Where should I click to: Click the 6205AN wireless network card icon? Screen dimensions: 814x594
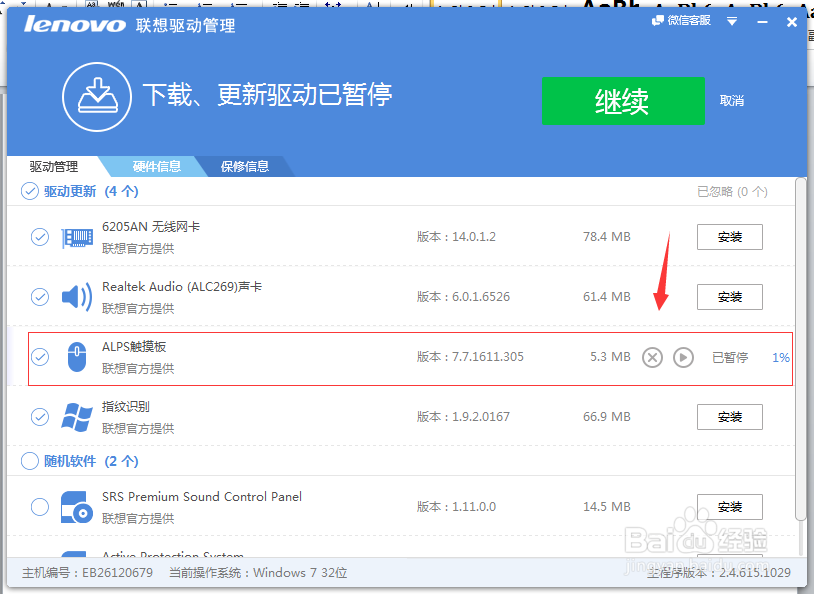tap(77, 238)
